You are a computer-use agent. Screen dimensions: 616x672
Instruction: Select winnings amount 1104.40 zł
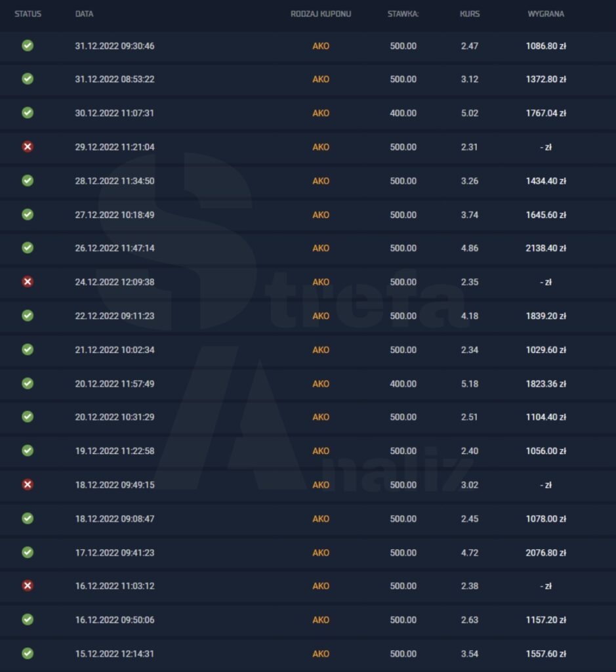tap(546, 417)
